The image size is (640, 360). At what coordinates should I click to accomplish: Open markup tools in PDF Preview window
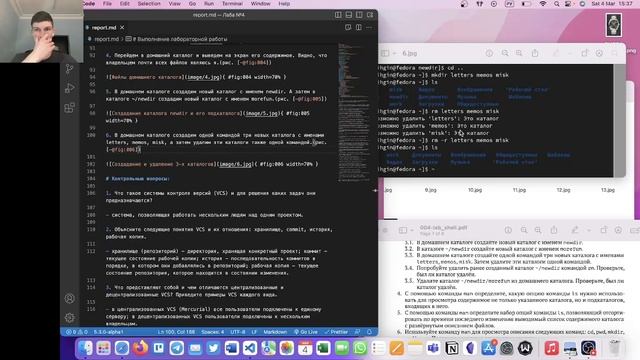(x=575, y=230)
